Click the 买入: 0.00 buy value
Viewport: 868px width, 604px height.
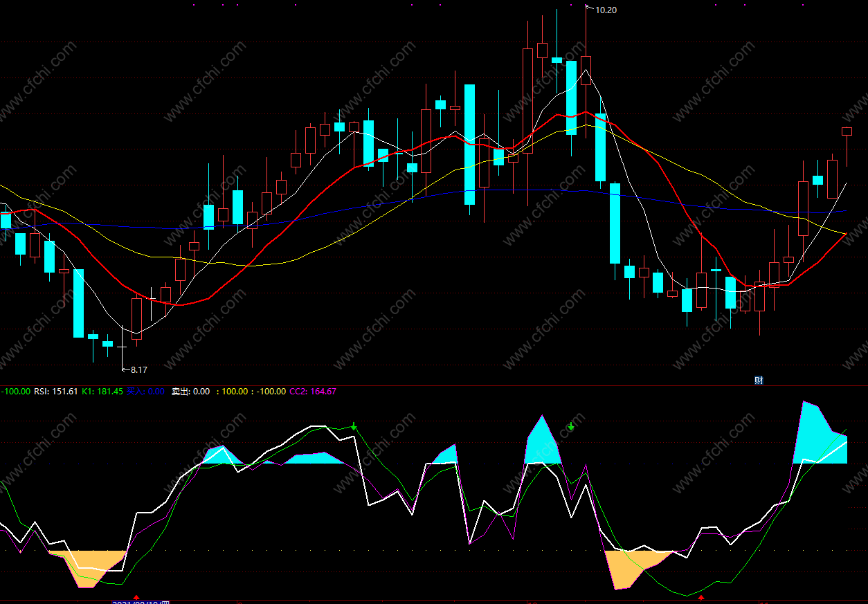[146, 392]
